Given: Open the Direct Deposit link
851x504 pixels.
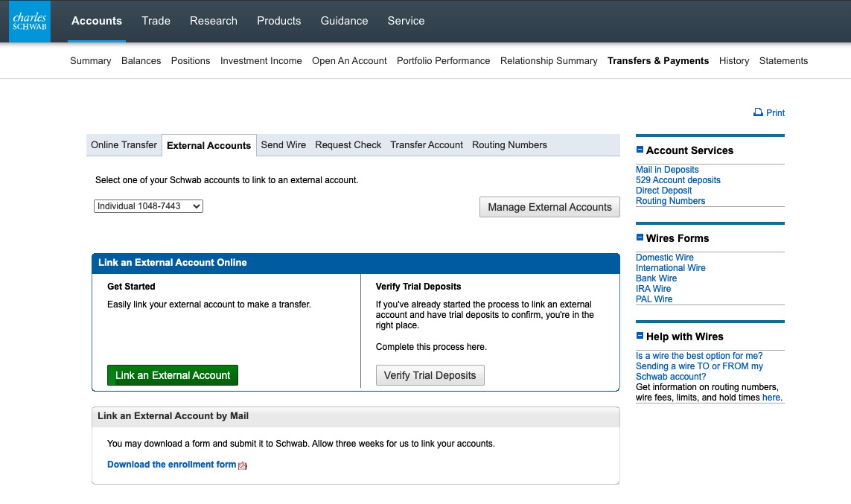Looking at the screenshot, I should pos(665,191).
